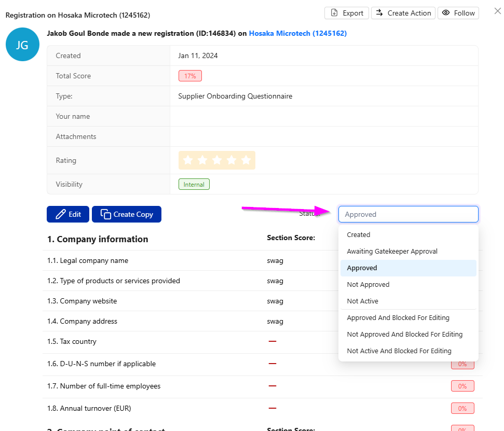
Task: Click the swag answer for Legal company name
Action: coord(275,261)
